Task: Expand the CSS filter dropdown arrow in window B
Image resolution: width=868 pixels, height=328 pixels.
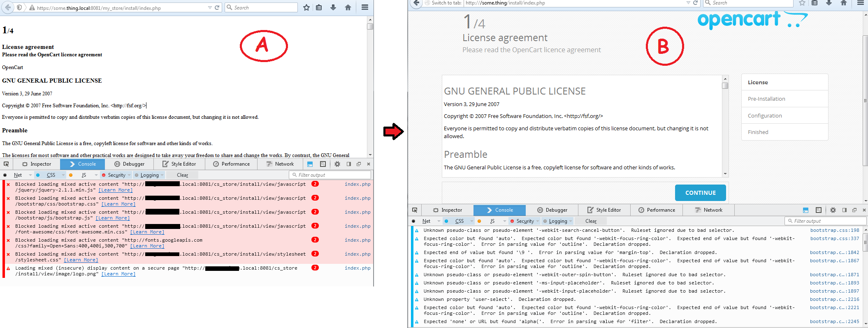Action: pyautogui.click(x=471, y=221)
